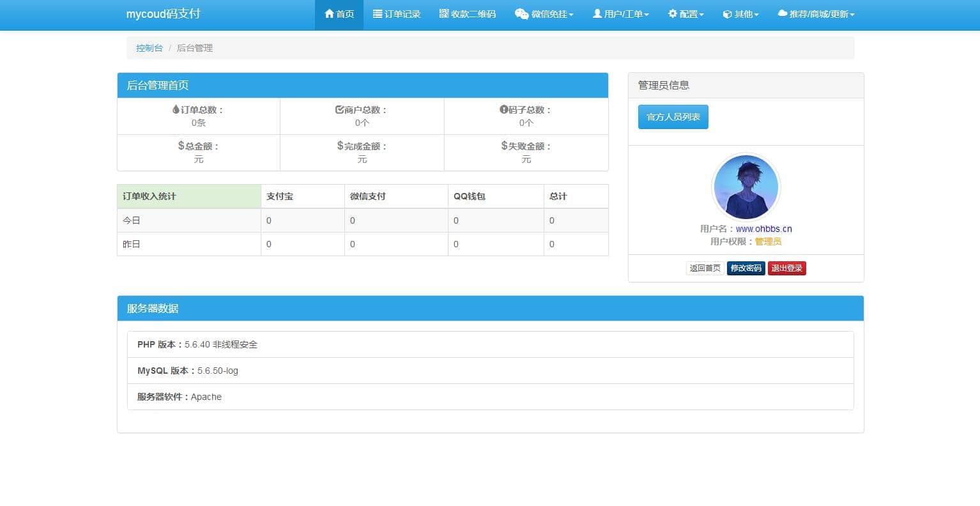Image resolution: width=980 pixels, height=506 pixels.
Task: Expand the 配置 dropdown menu
Action: click(x=701, y=15)
